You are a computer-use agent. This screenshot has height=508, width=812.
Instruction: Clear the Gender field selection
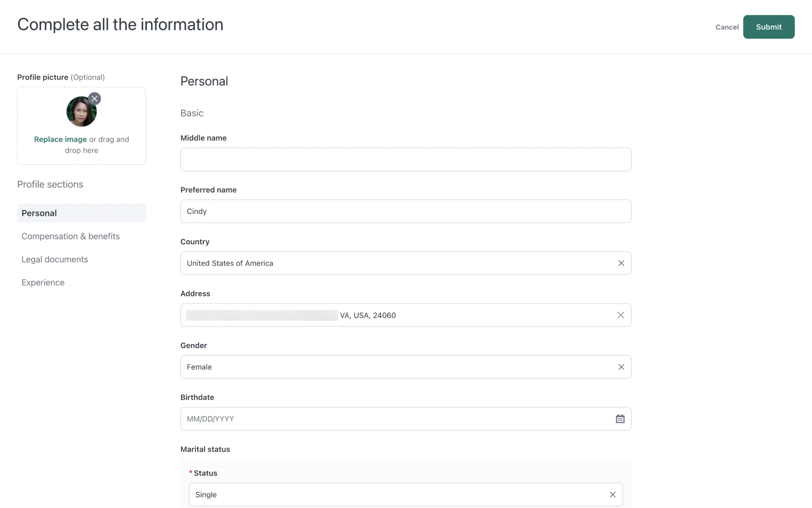pyautogui.click(x=621, y=367)
